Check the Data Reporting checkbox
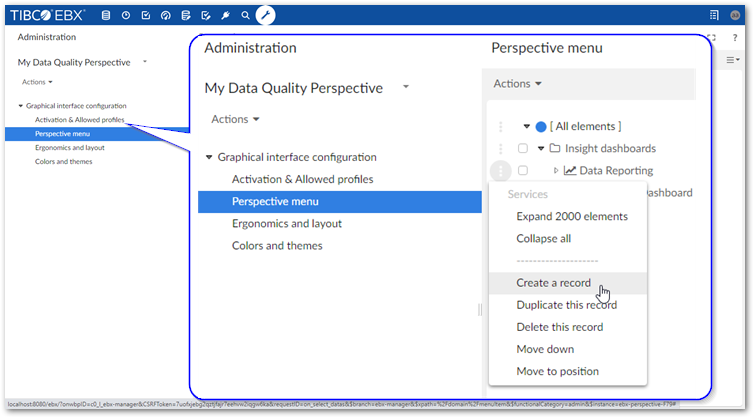754x418 pixels. [522, 170]
